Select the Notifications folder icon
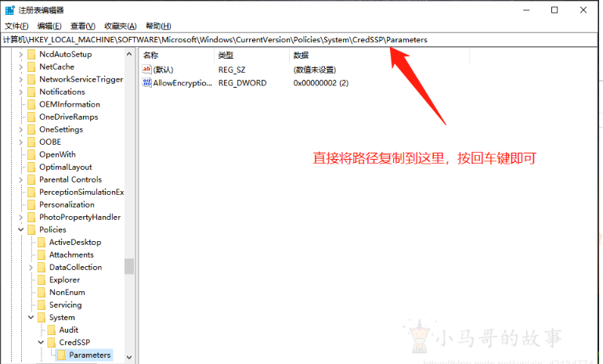Viewport: 603px width, 364px height. [31, 92]
